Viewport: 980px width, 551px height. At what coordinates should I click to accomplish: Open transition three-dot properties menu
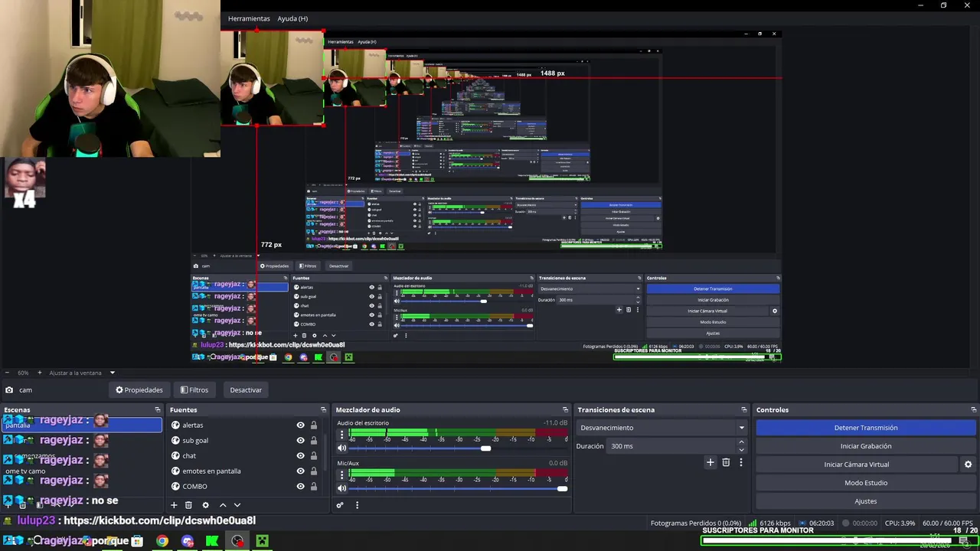[740, 462]
